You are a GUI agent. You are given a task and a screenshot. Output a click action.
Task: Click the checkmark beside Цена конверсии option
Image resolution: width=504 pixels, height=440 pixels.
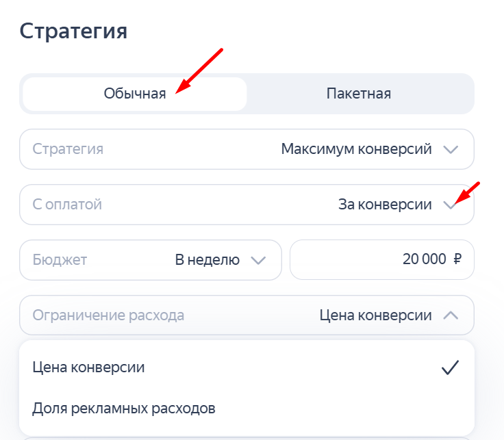[449, 367]
